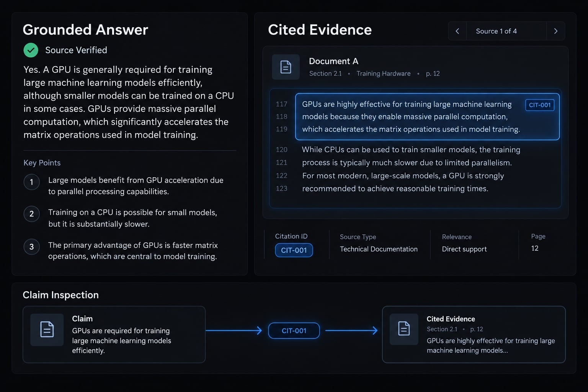
Task: Open the Cited Evidence card in Claim Inspection
Action: pyautogui.click(x=474, y=335)
